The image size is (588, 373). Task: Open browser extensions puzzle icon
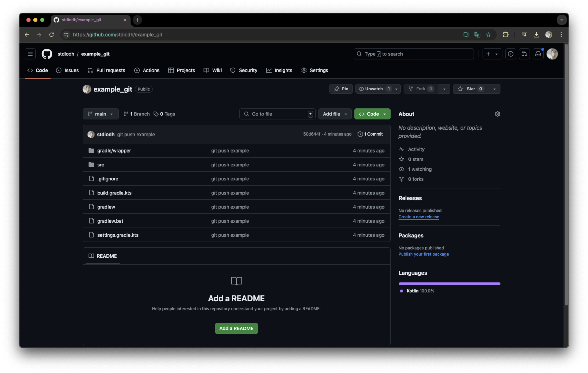click(505, 35)
